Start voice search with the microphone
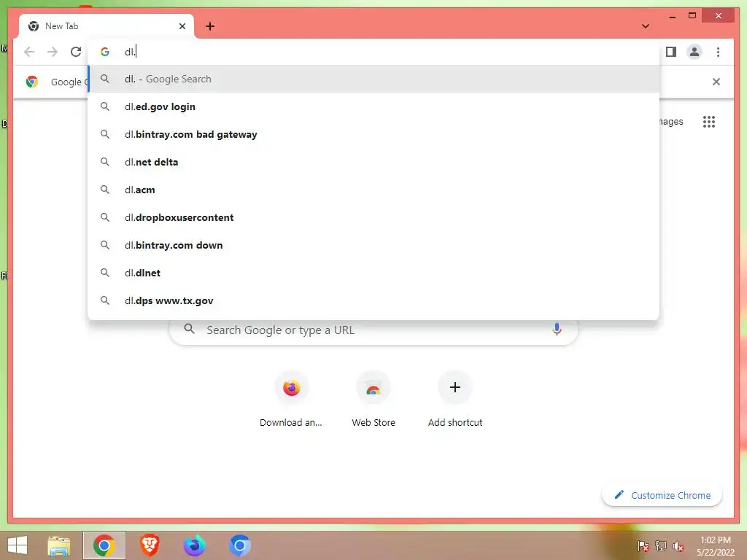747x560 pixels. pyautogui.click(x=557, y=329)
